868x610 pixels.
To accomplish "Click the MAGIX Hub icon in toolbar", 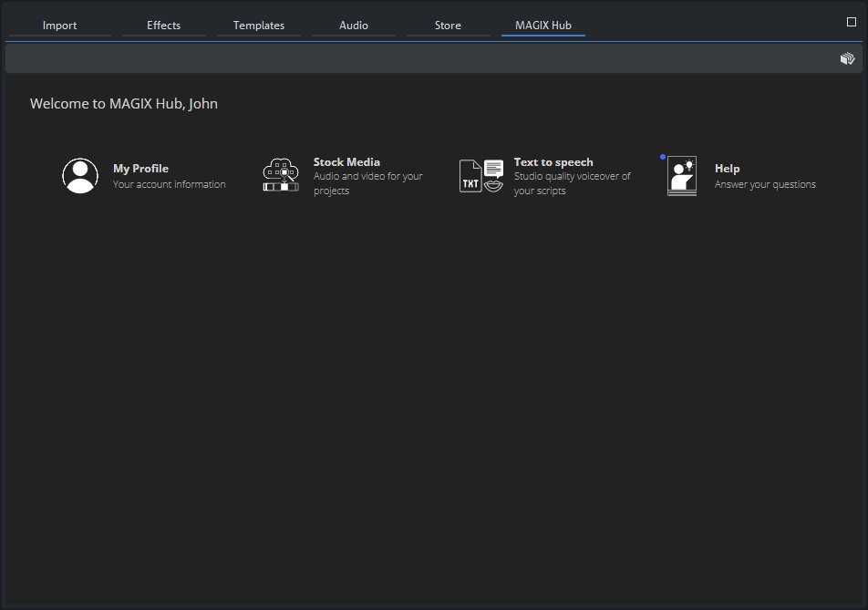I will pyautogui.click(x=848, y=58).
